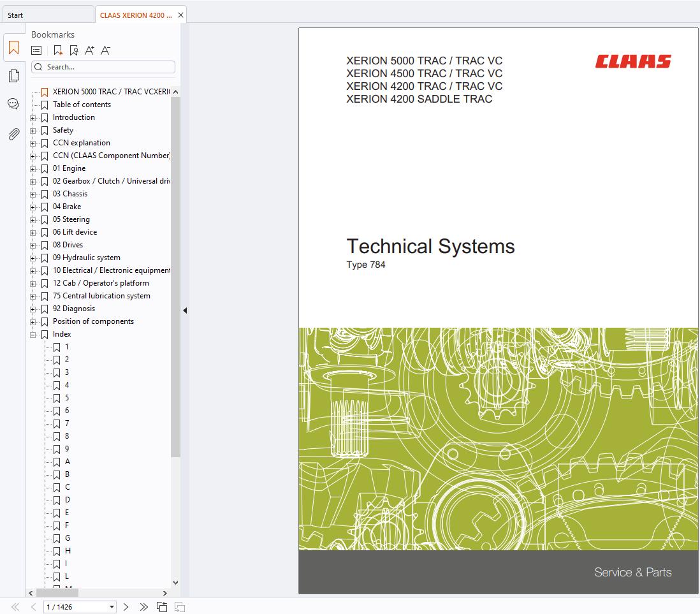Click the add new bookmark icon
The image size is (700, 614).
pos(58,50)
